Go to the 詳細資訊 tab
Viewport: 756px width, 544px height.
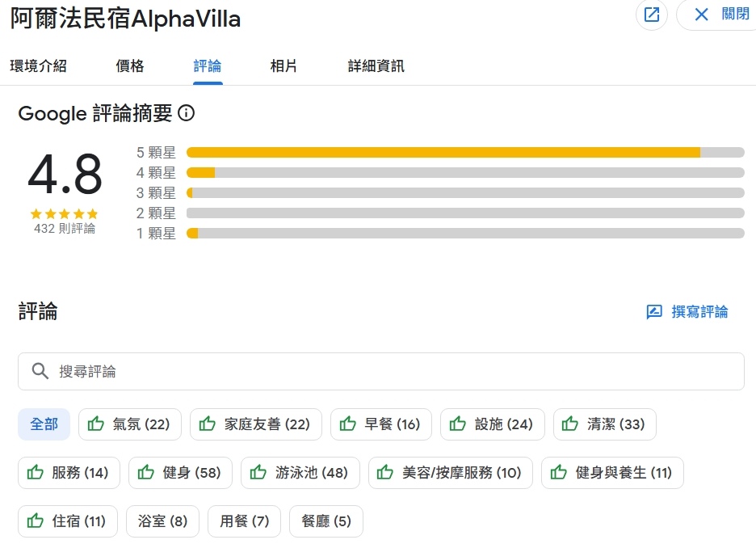(376, 66)
